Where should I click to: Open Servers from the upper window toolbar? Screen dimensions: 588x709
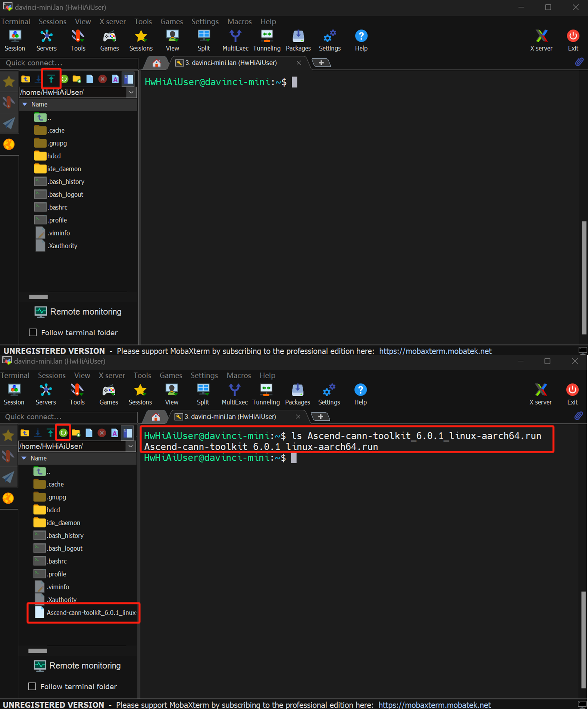[x=46, y=40]
